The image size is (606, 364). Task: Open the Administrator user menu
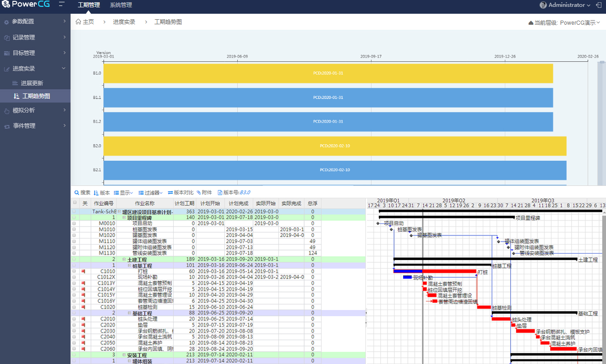(566, 5)
